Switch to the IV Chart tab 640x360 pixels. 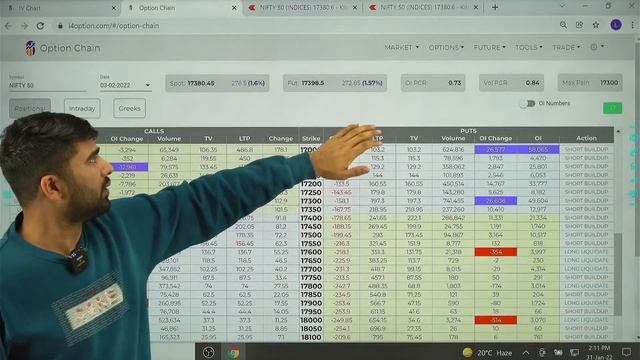(x=60, y=8)
